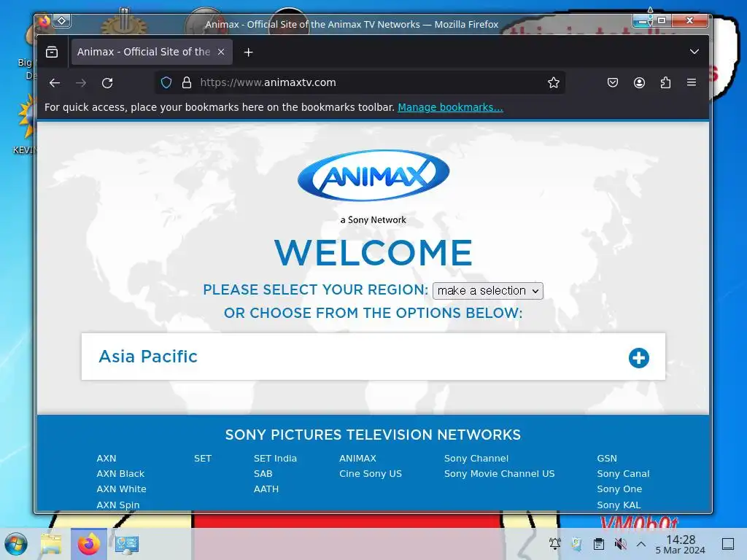Expand Asia Pacific with the plus icon

[x=639, y=357]
